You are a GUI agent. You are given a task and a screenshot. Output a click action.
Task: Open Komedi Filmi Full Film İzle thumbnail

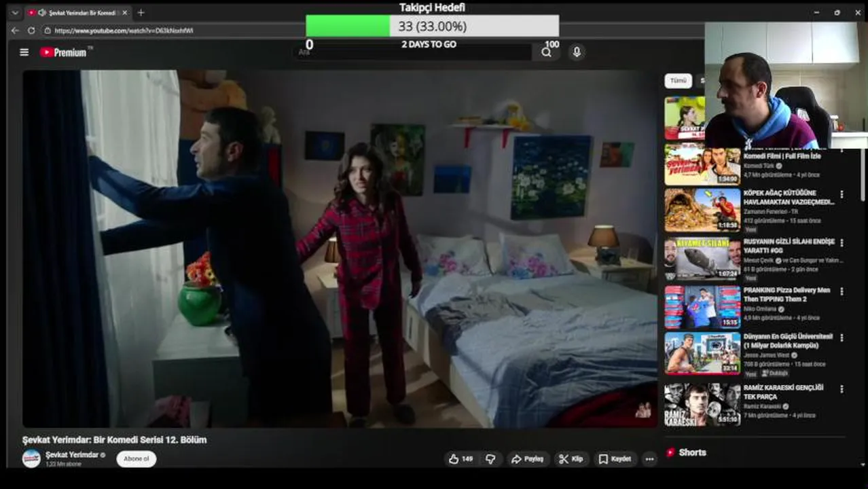[702, 164]
